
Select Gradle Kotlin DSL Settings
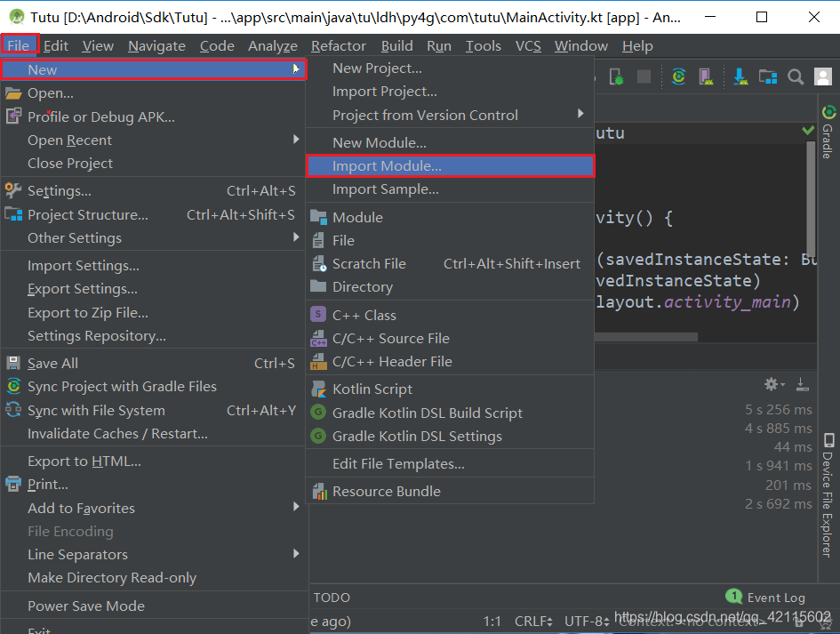(450, 437)
